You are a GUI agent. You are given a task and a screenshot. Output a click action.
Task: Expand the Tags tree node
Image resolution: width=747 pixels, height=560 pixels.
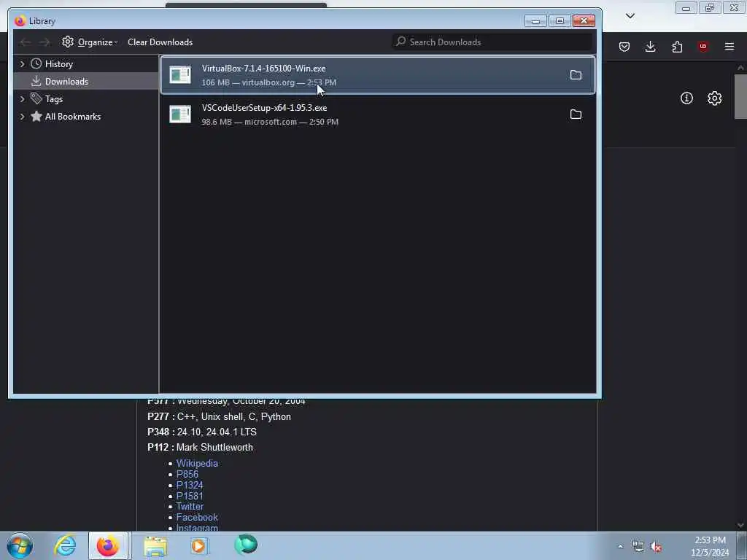22,99
